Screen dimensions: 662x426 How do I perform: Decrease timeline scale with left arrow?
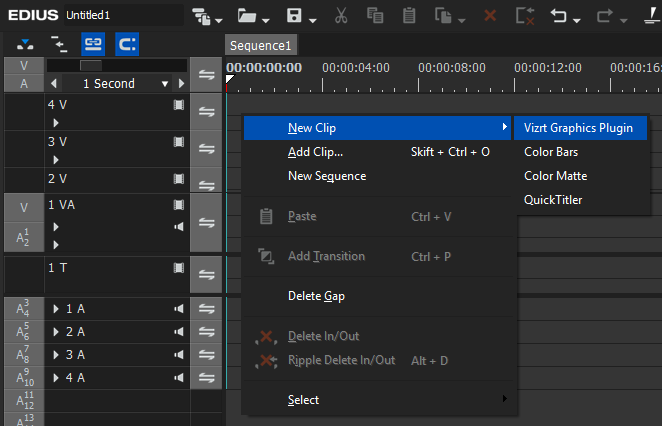click(x=54, y=84)
